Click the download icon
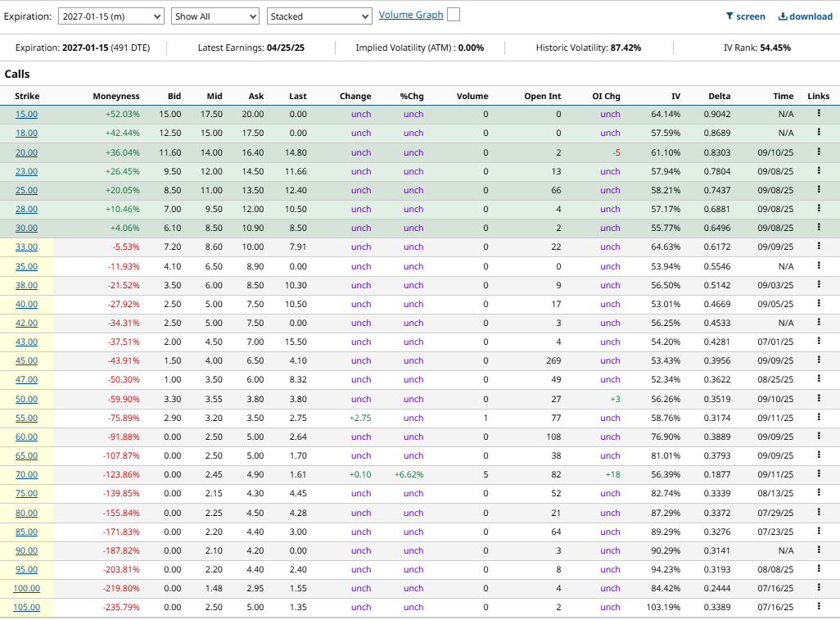840x620 pixels. pos(783,16)
